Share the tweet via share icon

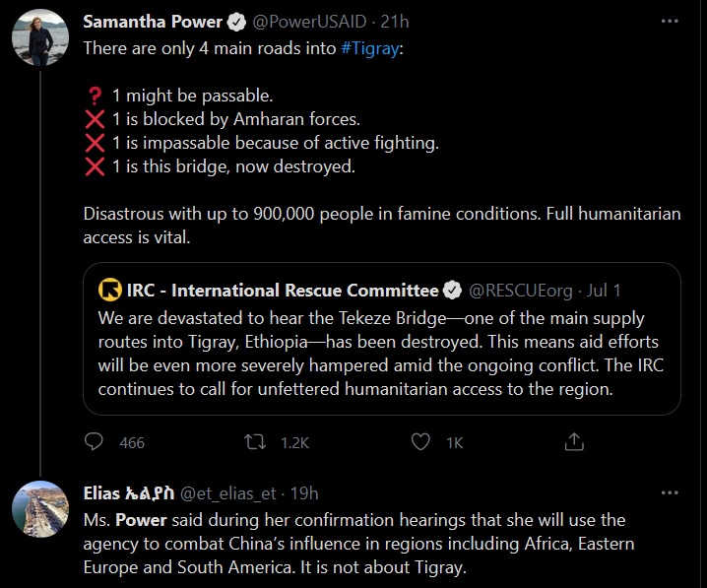pyautogui.click(x=573, y=442)
